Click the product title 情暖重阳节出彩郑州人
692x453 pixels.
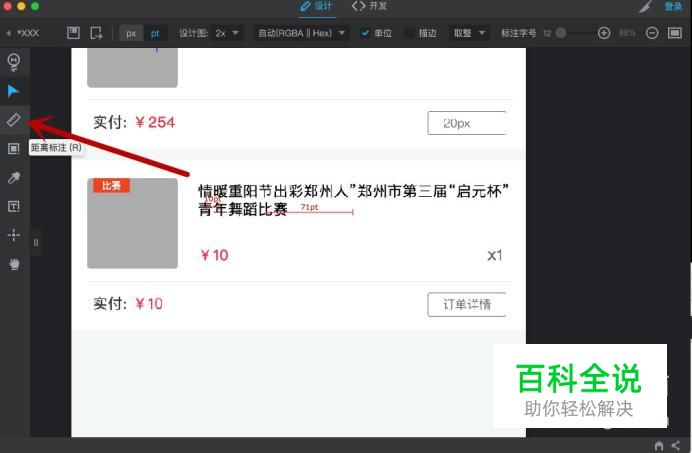[353, 200]
